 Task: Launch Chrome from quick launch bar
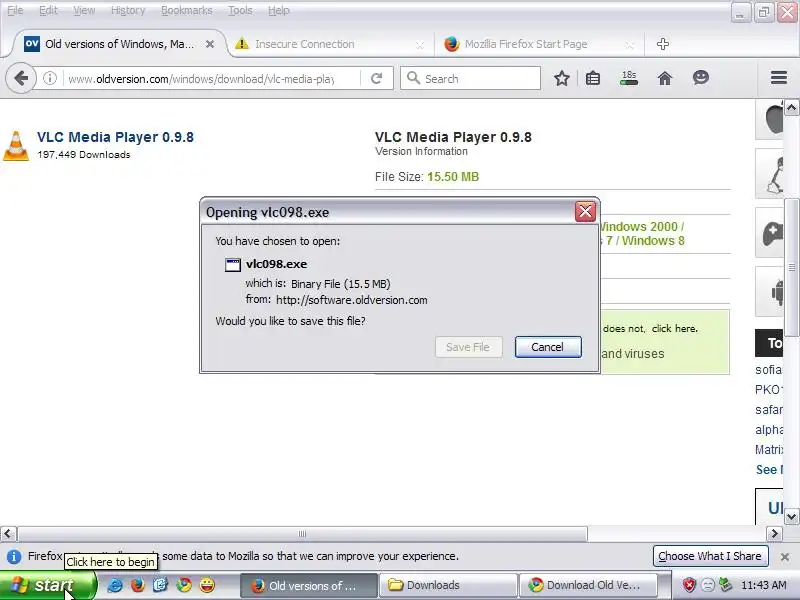click(x=184, y=585)
